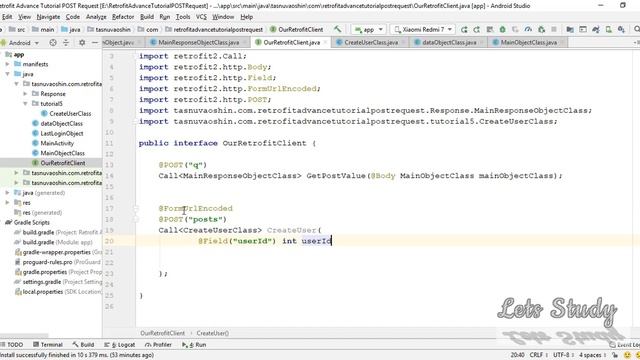Open the Help menu
Viewport: 640px width, 360px height.
tap(247, 17)
